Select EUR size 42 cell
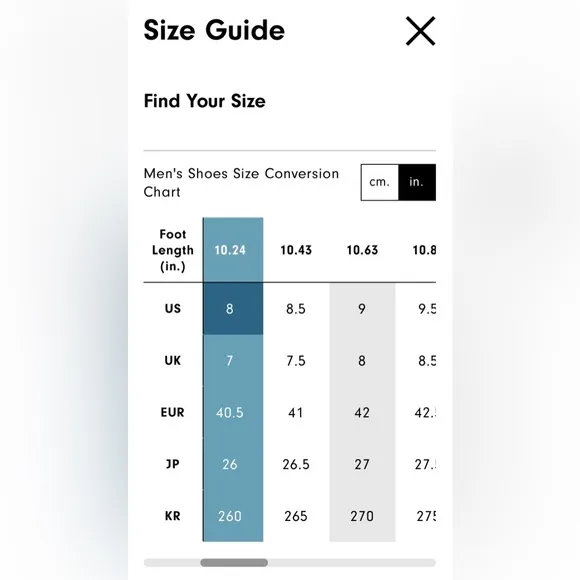 362,412
